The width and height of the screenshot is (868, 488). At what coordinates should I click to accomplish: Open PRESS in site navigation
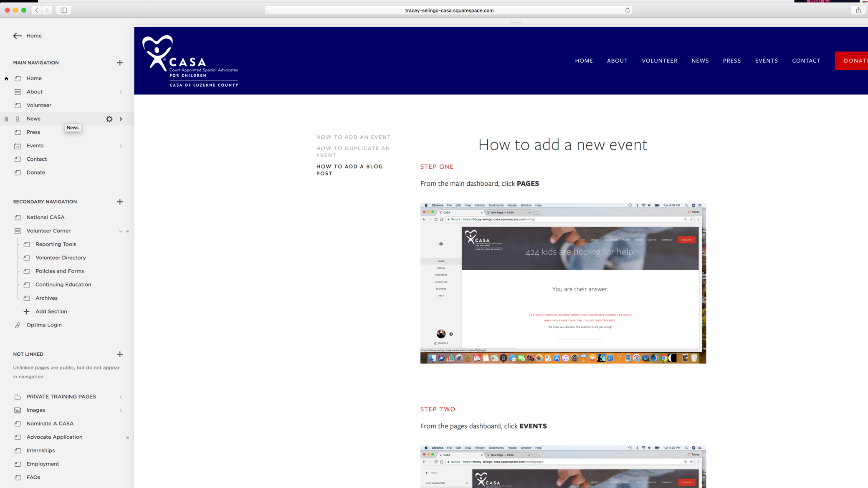coord(731,61)
